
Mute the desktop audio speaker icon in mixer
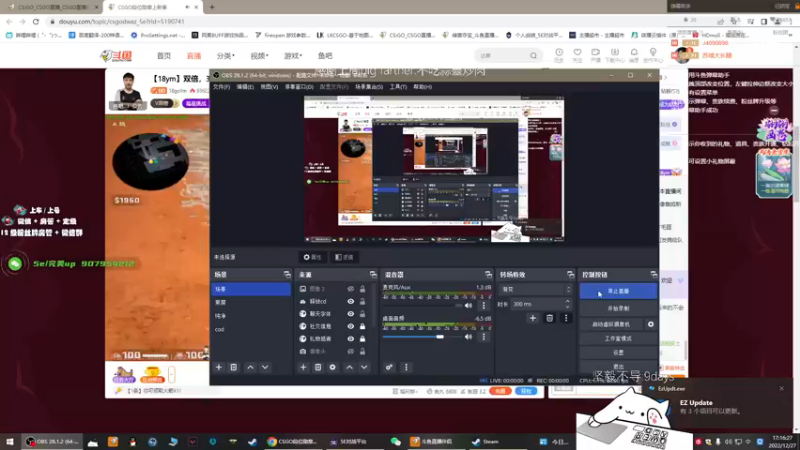coord(468,337)
